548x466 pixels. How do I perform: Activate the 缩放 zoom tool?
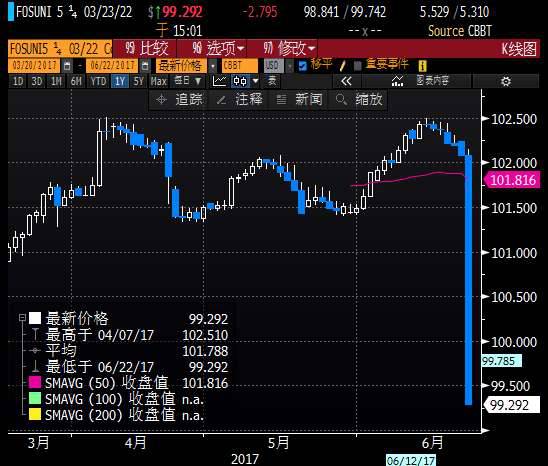click(359, 100)
